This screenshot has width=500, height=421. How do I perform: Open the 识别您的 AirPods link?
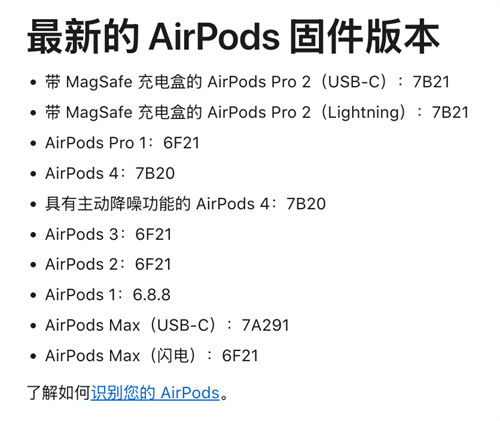click(x=155, y=393)
